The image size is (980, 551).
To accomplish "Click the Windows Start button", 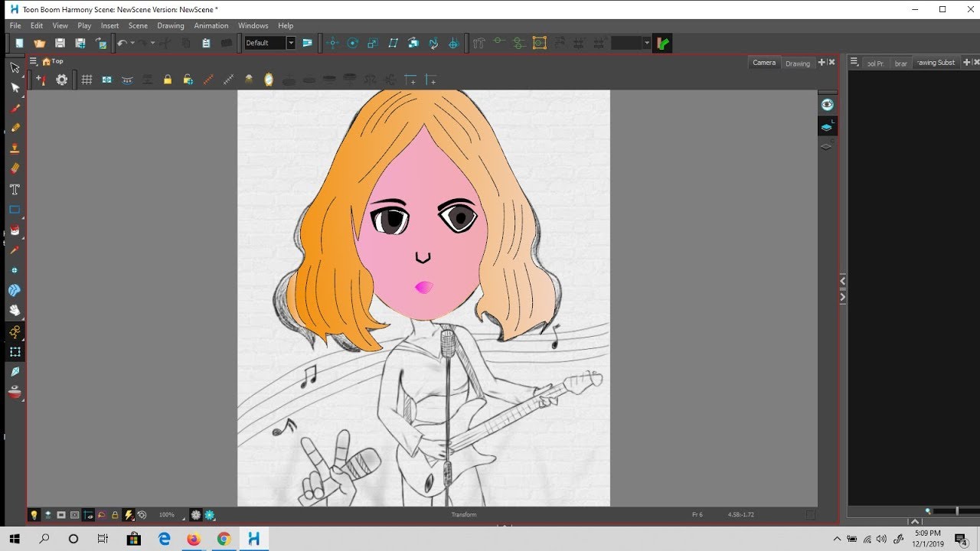I will pyautogui.click(x=15, y=539).
